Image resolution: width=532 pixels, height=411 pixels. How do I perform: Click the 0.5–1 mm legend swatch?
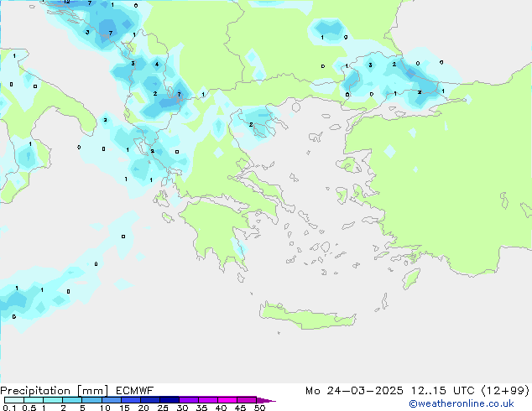tap(34, 400)
